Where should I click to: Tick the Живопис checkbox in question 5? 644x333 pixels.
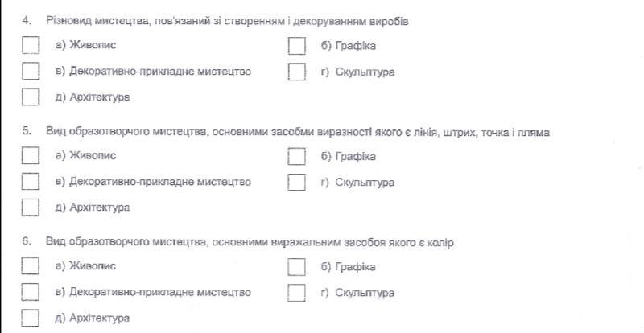pos(31,155)
